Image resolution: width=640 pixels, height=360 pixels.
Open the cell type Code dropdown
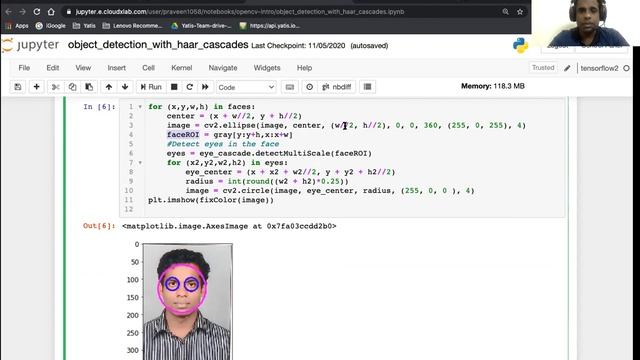(x=246, y=87)
